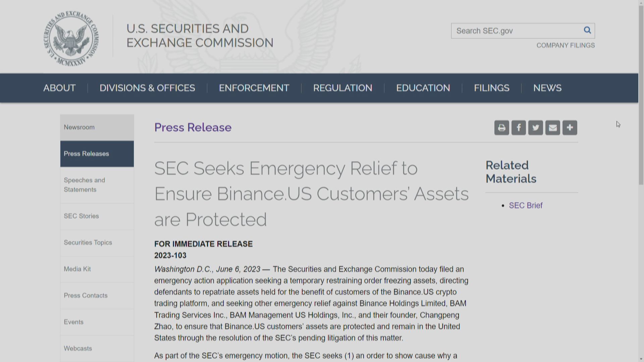The image size is (644, 362).
Task: Share the press release on Twitter
Action: (536, 128)
